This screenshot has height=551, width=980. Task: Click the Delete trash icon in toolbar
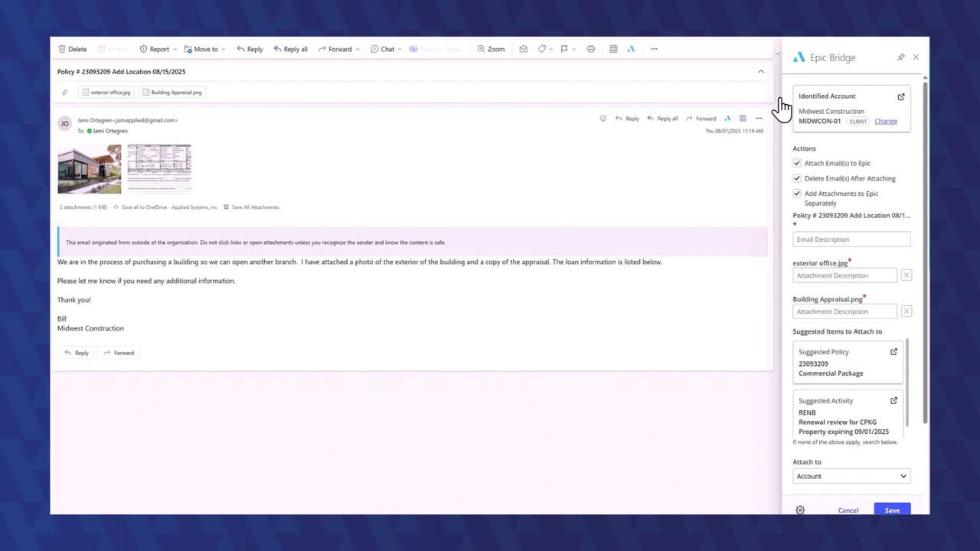pyautogui.click(x=62, y=49)
